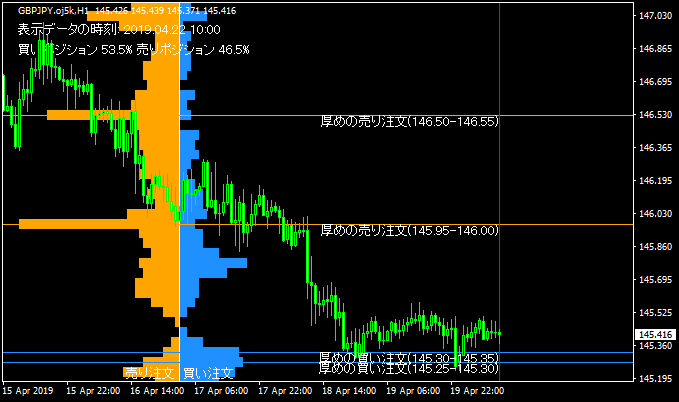Image resolution: width=679 pixels, height=402 pixels.
Task: Select the 厚めの買い注文(145.30-145.35) line label
Action: pyautogui.click(x=409, y=357)
